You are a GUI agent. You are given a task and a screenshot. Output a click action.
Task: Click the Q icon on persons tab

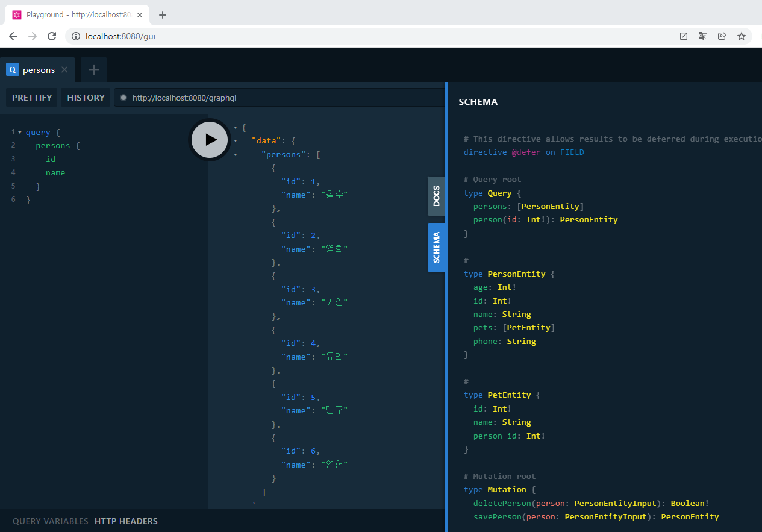(12, 70)
